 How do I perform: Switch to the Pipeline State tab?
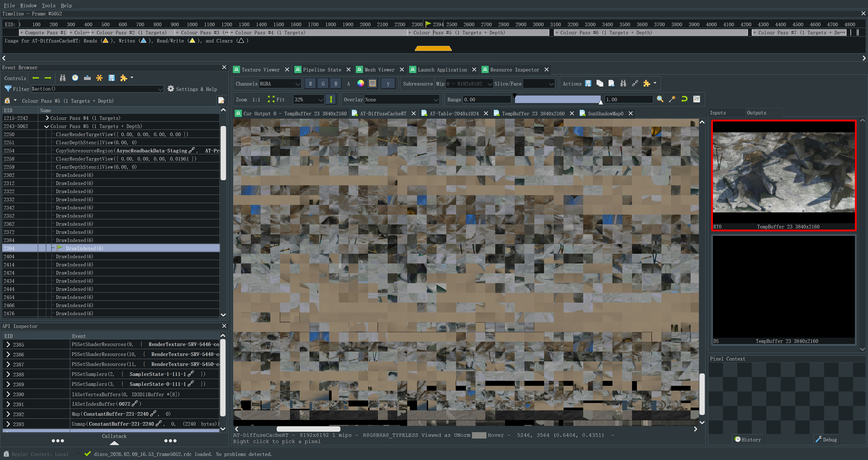pyautogui.click(x=321, y=70)
